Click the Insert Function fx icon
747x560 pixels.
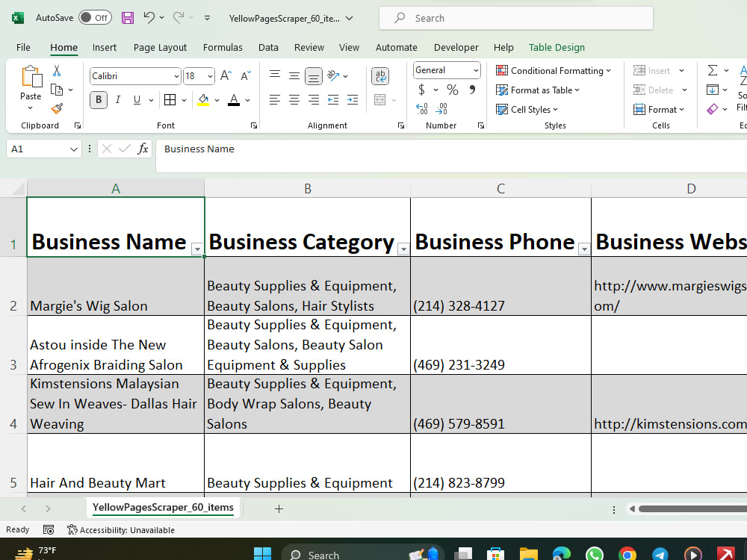click(143, 149)
